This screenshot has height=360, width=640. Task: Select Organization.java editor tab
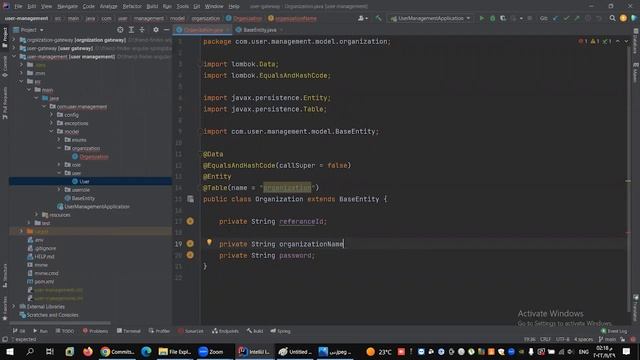(203, 30)
